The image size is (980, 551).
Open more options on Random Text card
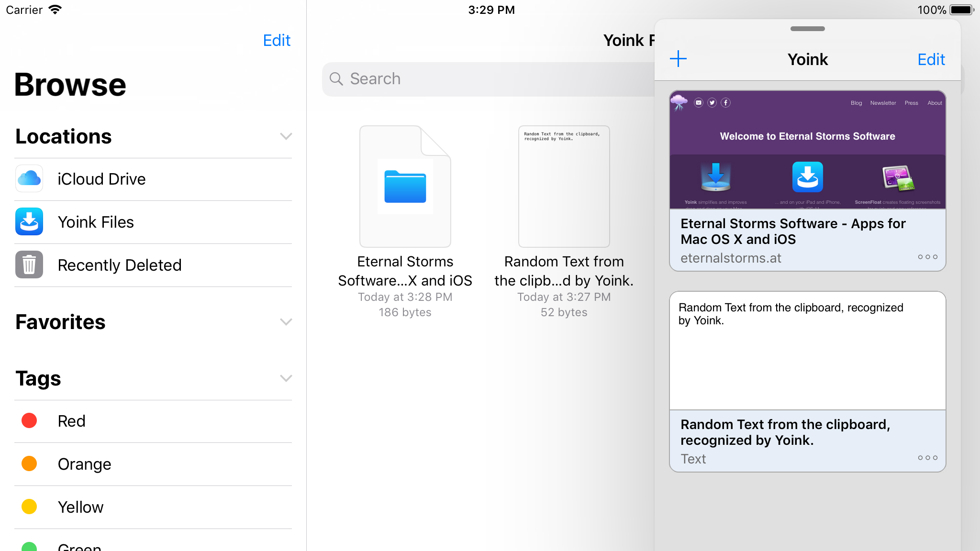(927, 458)
